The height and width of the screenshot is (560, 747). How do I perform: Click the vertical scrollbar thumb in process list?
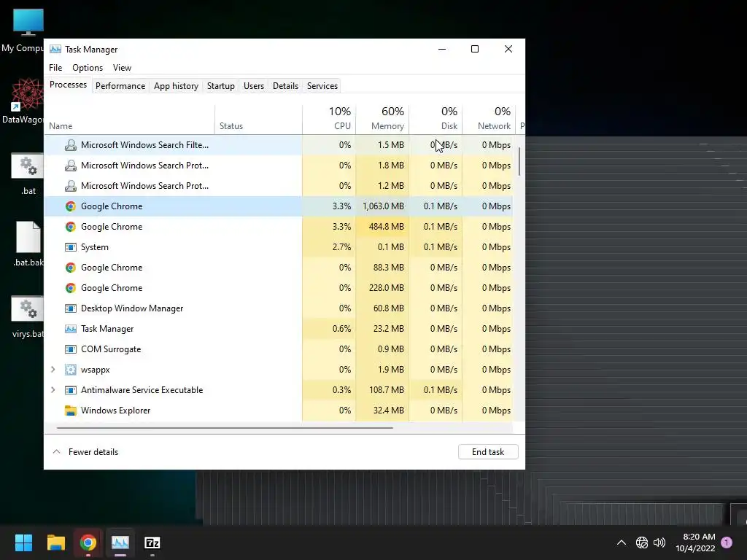519,161
